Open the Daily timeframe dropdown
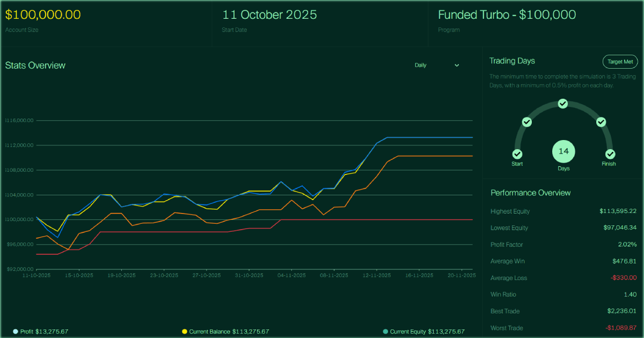The image size is (644, 338). click(437, 65)
